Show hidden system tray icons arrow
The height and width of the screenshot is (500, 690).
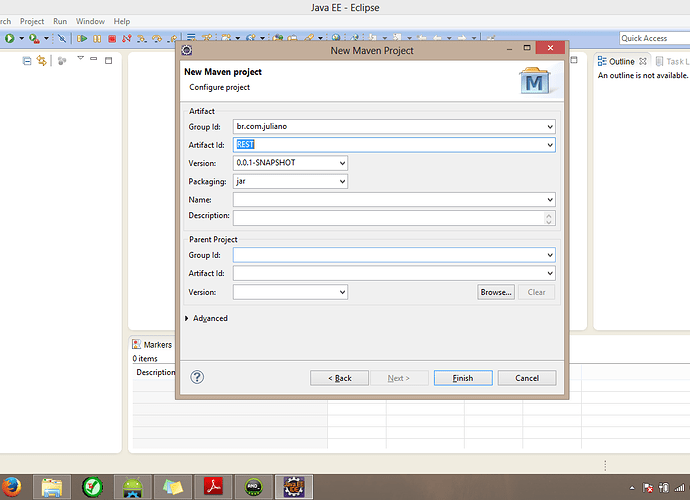632,488
